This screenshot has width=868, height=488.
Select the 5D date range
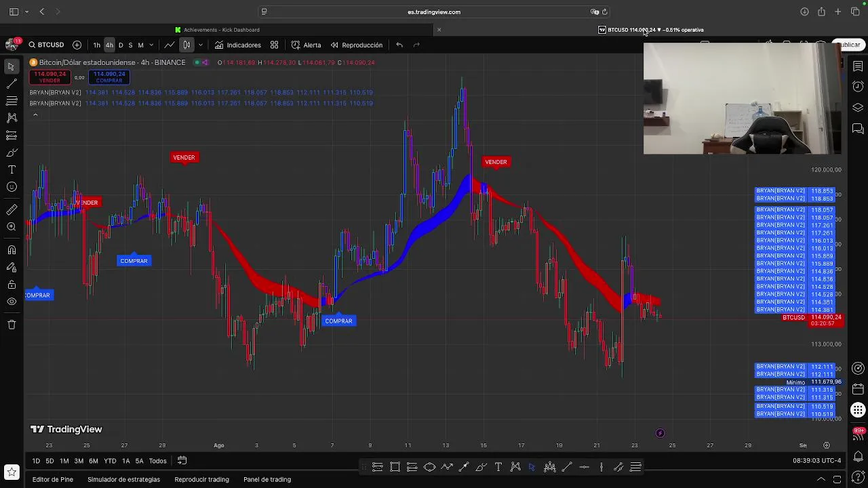point(50,461)
